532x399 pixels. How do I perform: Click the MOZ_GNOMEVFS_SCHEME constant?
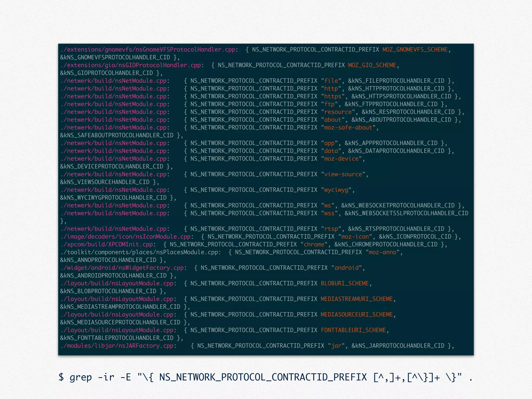tap(415, 50)
